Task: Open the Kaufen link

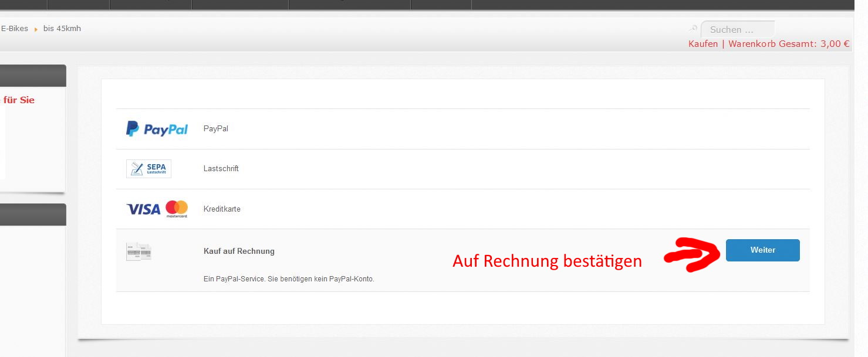Action: 702,44
